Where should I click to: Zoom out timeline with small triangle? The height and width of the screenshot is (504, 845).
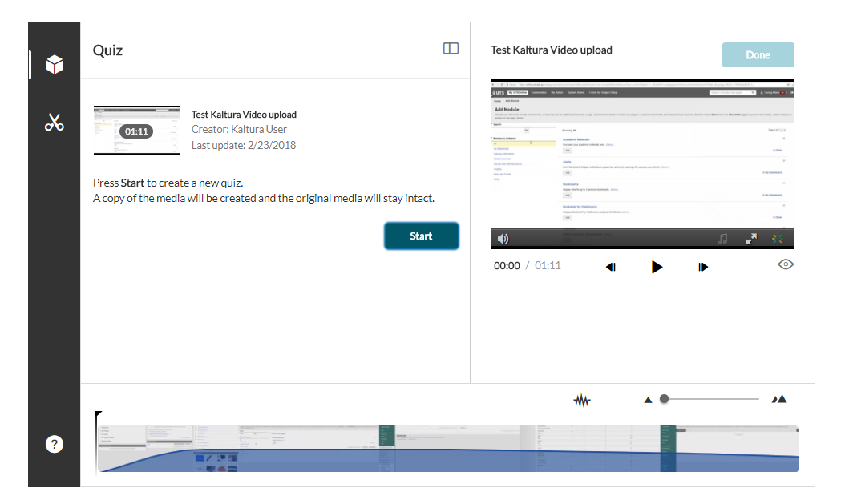click(648, 400)
